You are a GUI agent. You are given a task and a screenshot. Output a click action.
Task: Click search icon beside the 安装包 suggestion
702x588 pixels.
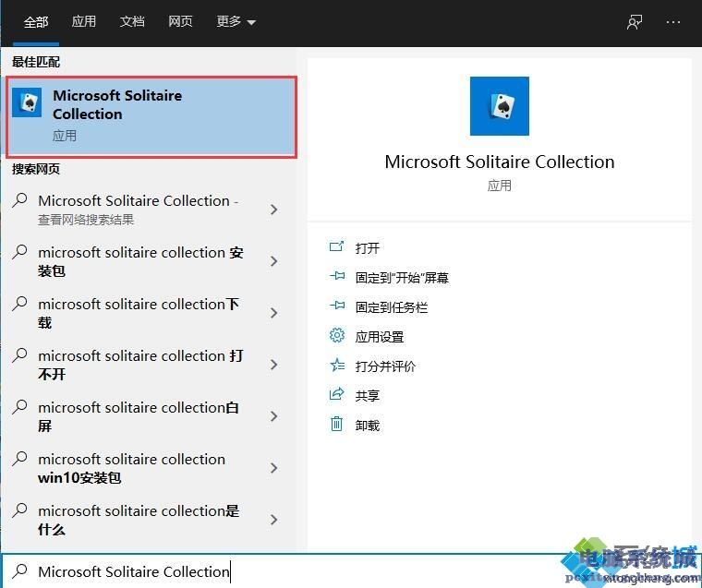click(x=19, y=252)
